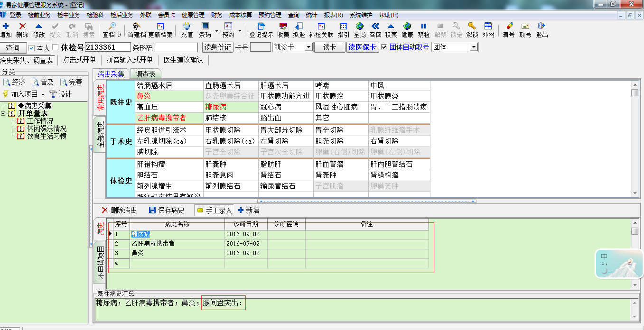Open the 团体 dropdown

point(474,47)
